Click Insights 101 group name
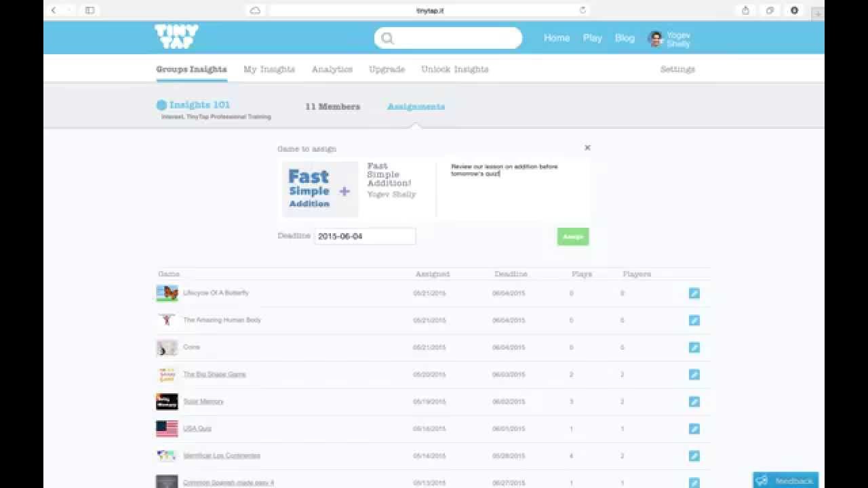Screen dimensions: 868x488 point(199,105)
